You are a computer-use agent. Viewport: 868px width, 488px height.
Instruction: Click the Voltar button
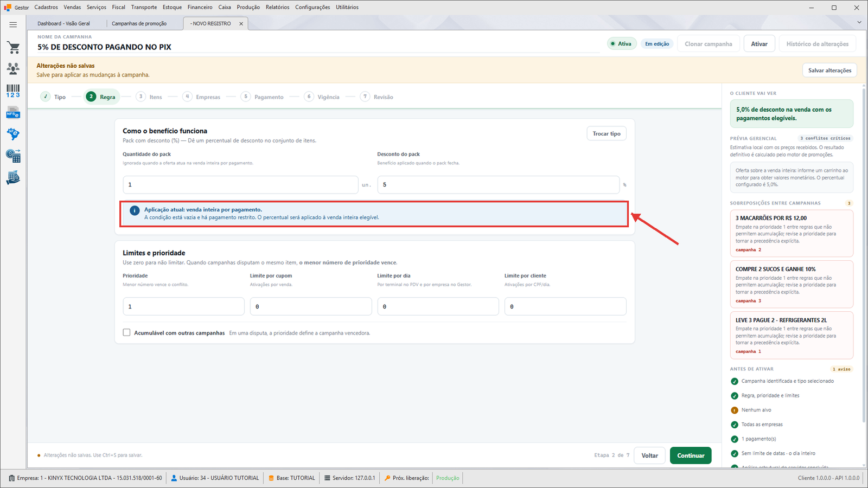tap(650, 456)
